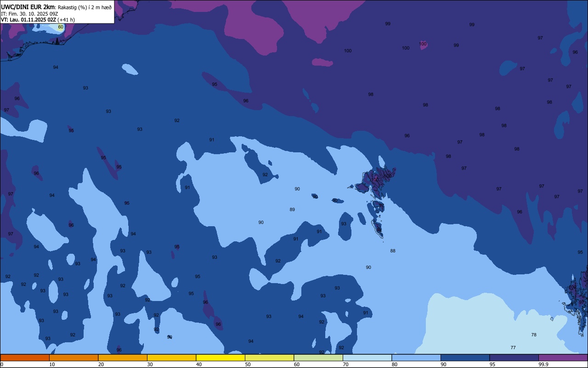Click the '80' legend scale label

pyautogui.click(x=395, y=364)
